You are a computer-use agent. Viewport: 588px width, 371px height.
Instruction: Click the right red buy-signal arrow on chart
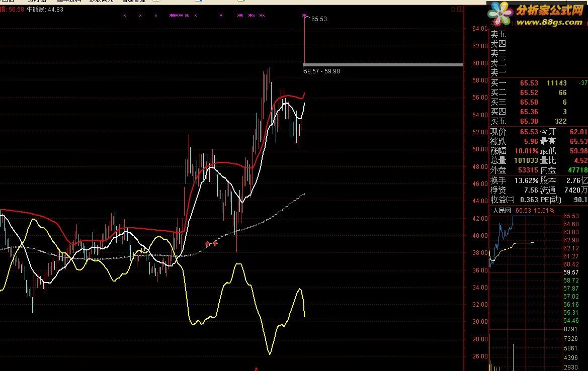click(215, 243)
